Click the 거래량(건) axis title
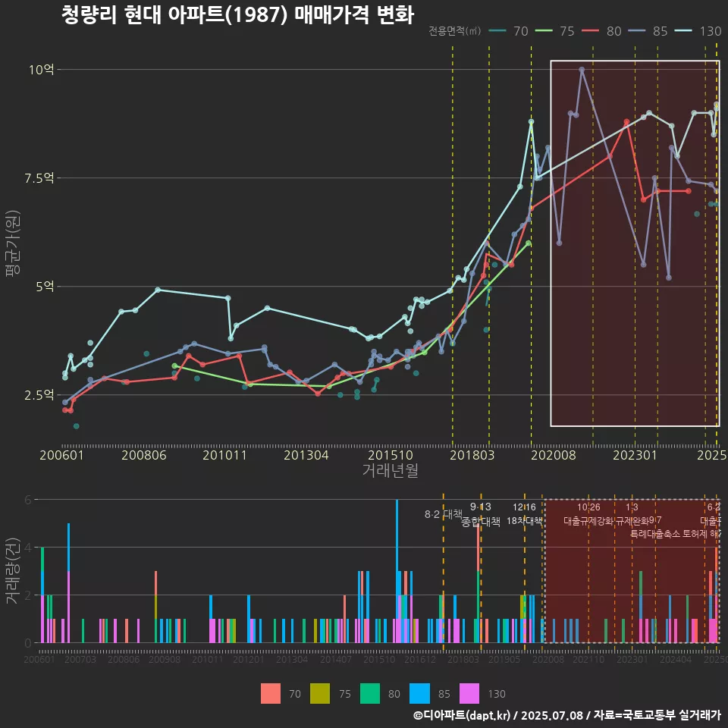Screen dimensions: 728x728 [11, 571]
